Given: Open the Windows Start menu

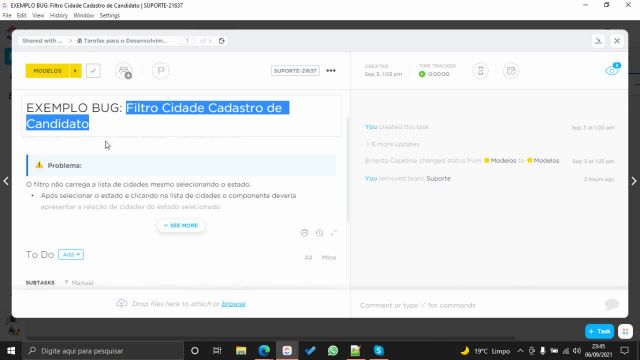Looking at the screenshot, I should (x=11, y=351).
